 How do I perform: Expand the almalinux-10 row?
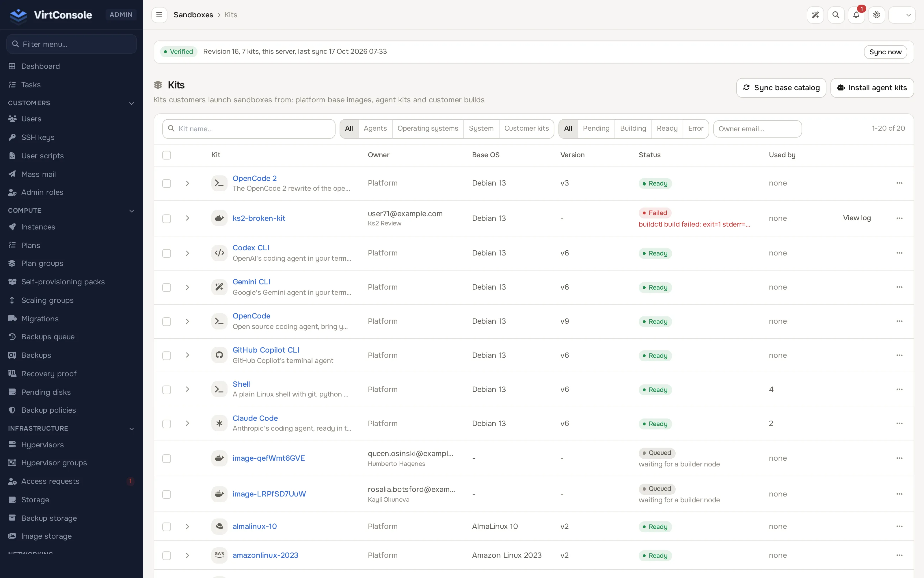[x=187, y=526]
